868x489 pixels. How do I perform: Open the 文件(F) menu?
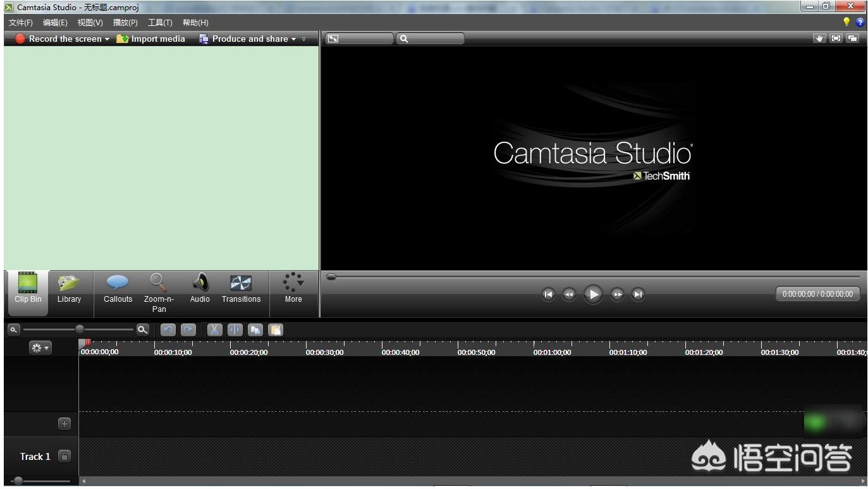[20, 23]
